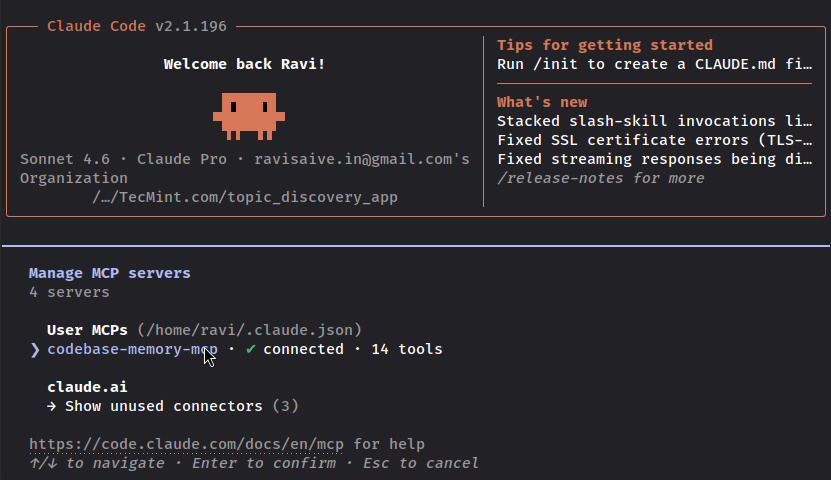This screenshot has width=831, height=480.
Task: Click the claude.ai section header
Action: click(x=87, y=387)
